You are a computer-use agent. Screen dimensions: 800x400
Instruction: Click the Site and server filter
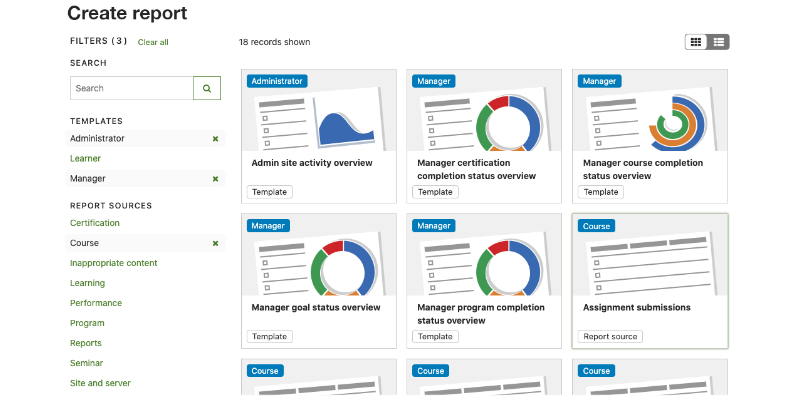tap(101, 383)
